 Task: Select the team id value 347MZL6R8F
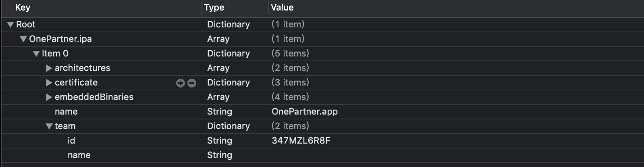tap(301, 141)
